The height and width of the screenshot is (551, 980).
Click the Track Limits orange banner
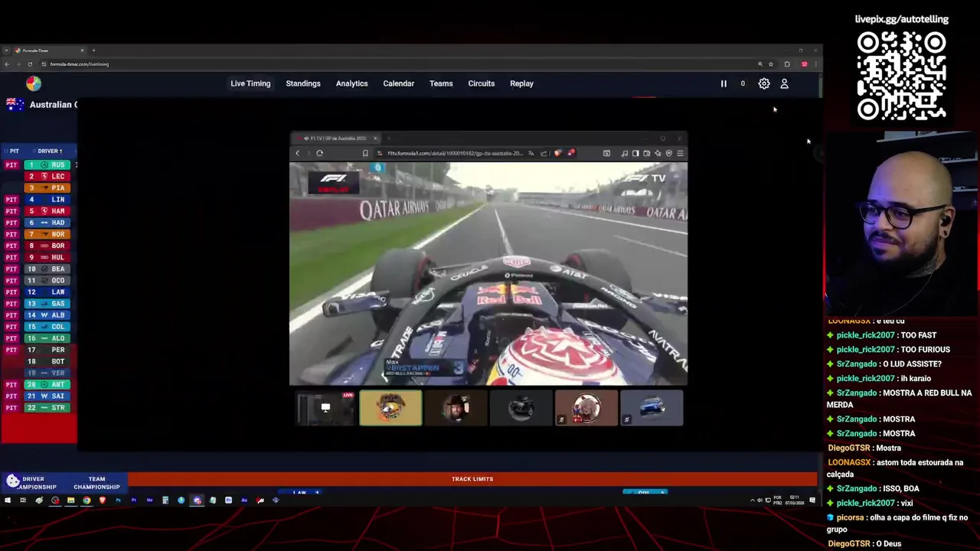pyautogui.click(x=472, y=479)
